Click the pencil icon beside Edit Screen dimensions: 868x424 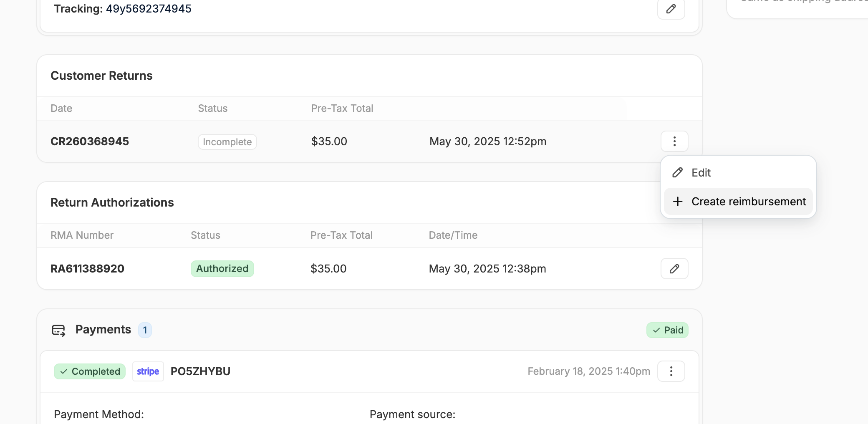pyautogui.click(x=678, y=173)
